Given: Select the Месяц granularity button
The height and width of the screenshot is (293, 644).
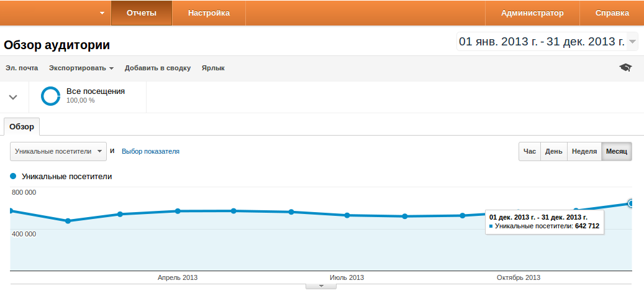Looking at the screenshot, I should point(616,152).
